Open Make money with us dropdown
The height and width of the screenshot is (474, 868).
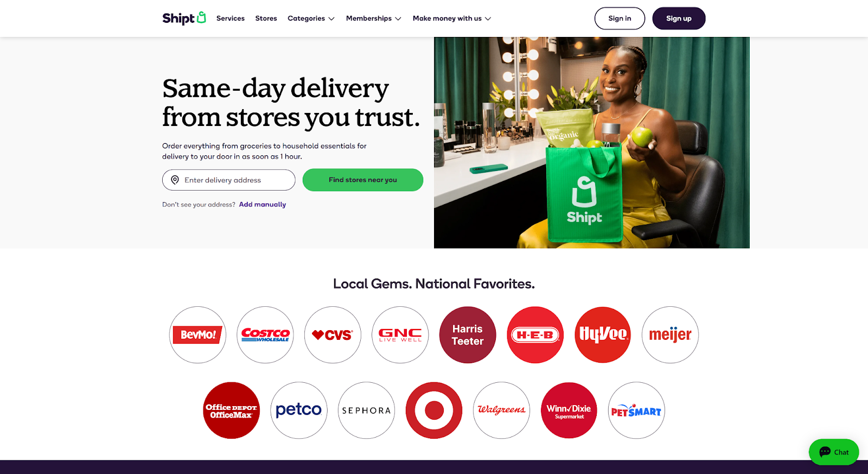coord(452,18)
